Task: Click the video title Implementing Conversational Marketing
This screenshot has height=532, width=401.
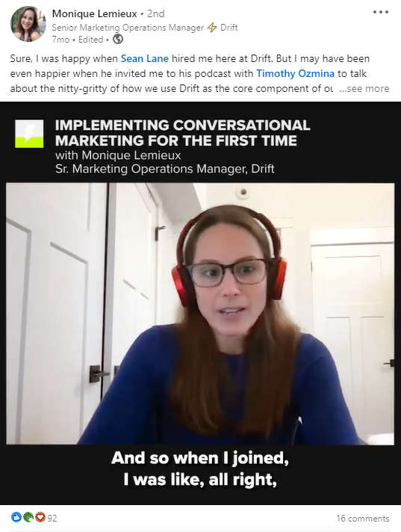Action: (x=182, y=133)
